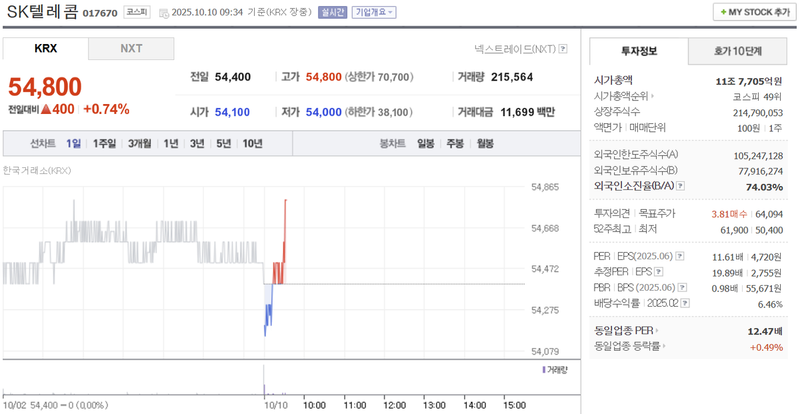Screen dimensions: 800x414
Task: Click help icon beside 외국인소진율(B/A)
Action: pyautogui.click(x=681, y=186)
